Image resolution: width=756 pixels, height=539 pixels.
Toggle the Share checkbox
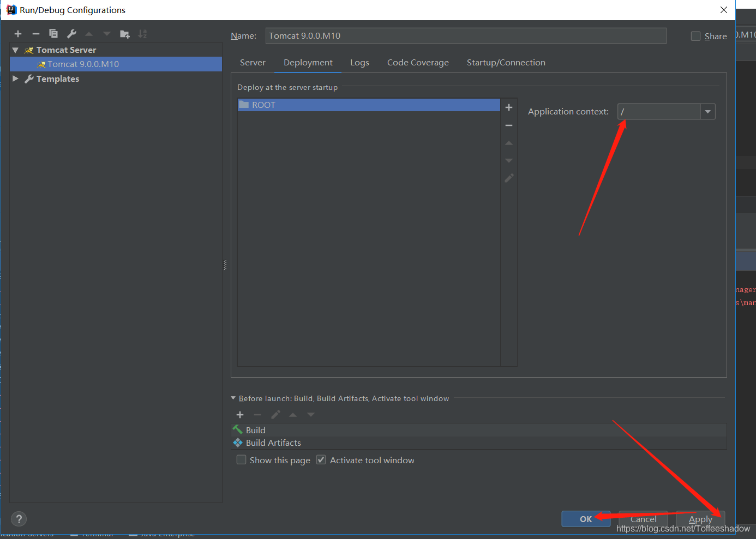[695, 36]
